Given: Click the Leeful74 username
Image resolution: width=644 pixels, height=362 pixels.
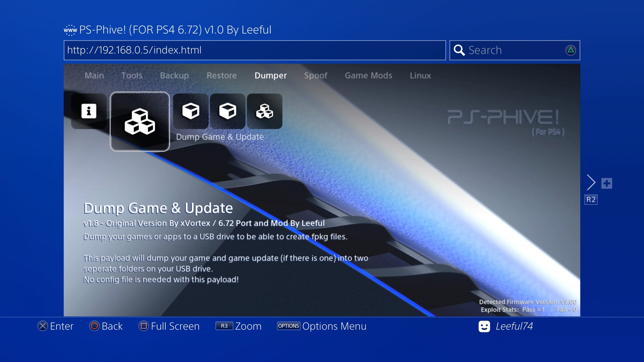Looking at the screenshot, I should click(514, 326).
